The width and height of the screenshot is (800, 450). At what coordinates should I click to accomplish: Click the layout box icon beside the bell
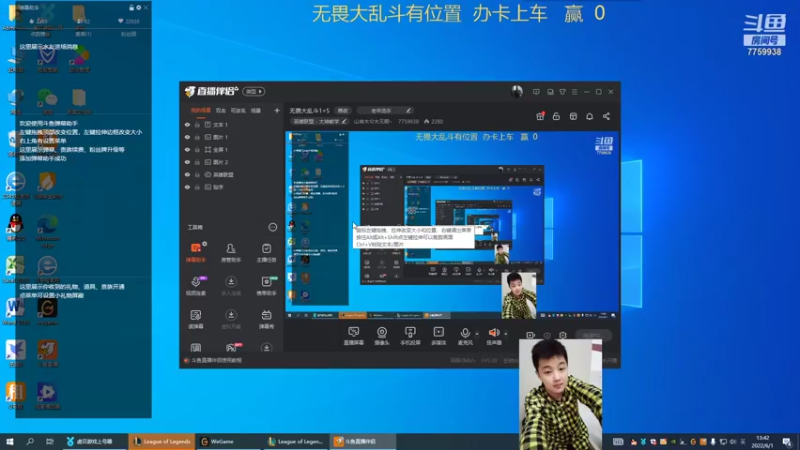pyautogui.click(x=573, y=116)
